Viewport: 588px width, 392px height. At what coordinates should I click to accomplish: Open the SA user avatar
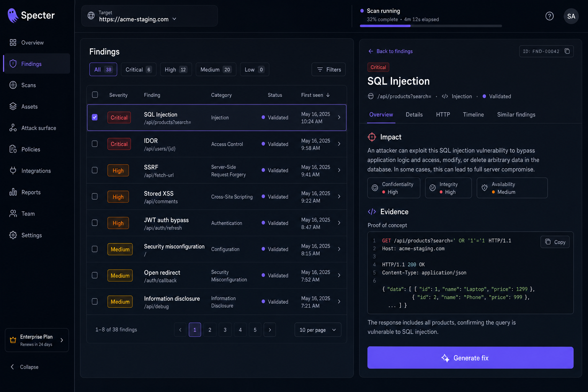571,16
